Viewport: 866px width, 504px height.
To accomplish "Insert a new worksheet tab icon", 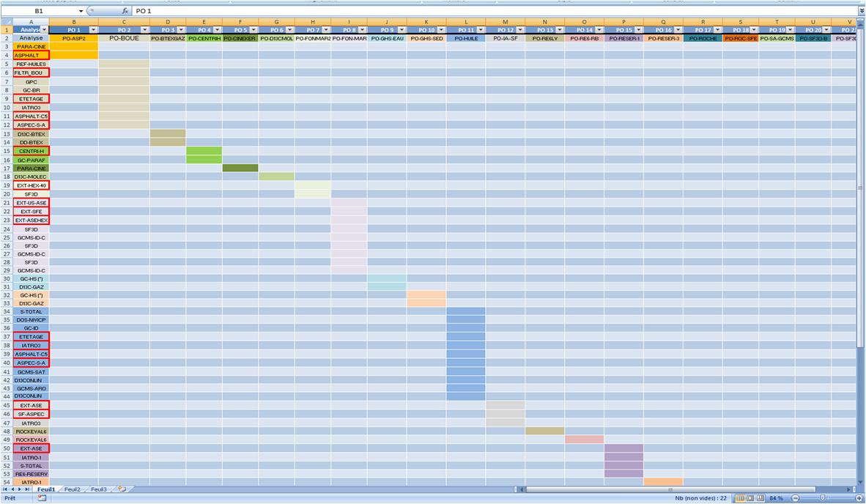I will 122,489.
